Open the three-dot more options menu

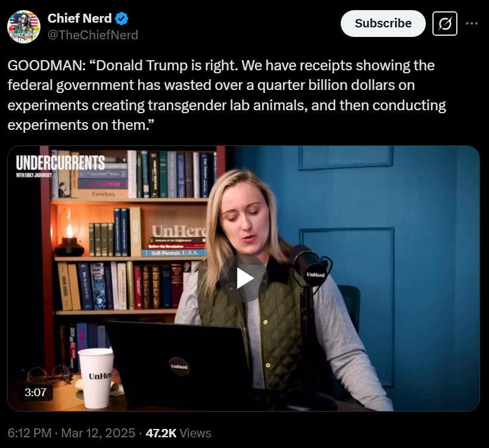point(472,23)
